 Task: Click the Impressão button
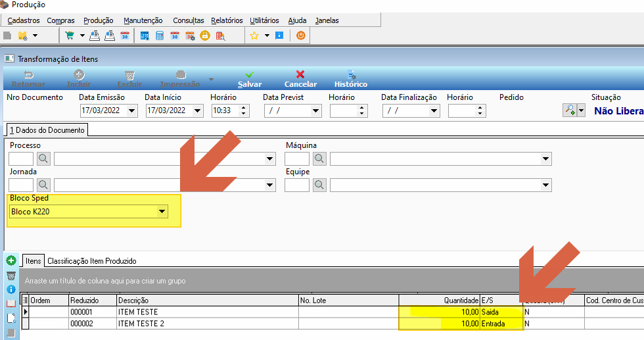(180, 79)
